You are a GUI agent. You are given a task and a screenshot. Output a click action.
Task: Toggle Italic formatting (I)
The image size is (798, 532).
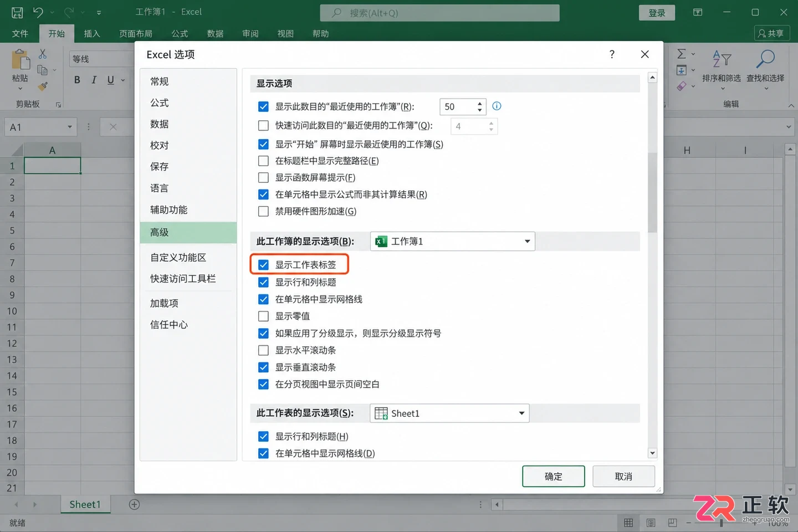tap(94, 80)
